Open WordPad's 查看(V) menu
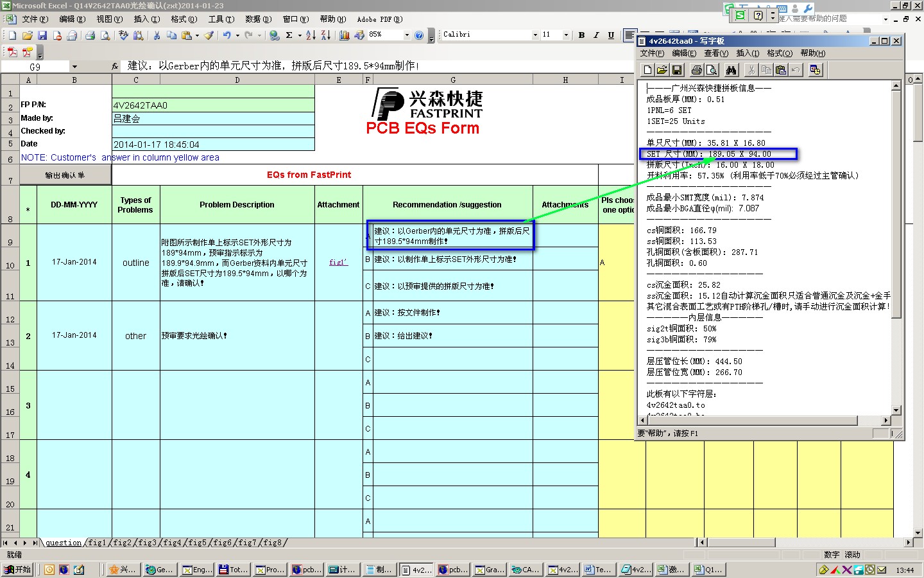 pos(716,53)
